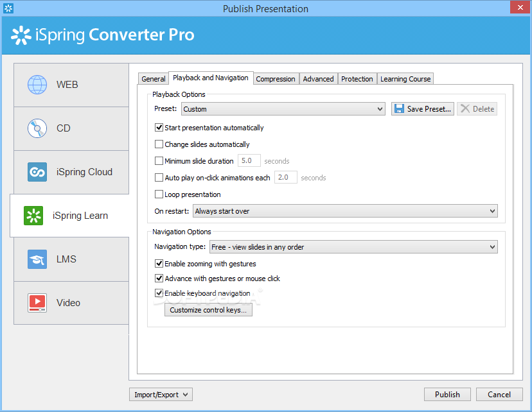This screenshot has height=412, width=532.
Task: Enable Auto play on-click animations each
Action: coord(159,178)
